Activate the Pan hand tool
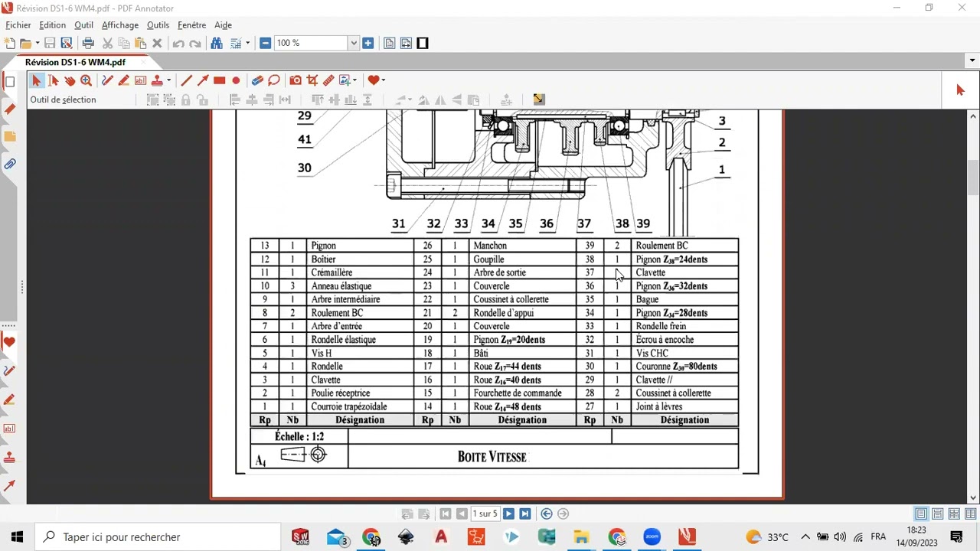Screen dimensions: 980x551 70,80
